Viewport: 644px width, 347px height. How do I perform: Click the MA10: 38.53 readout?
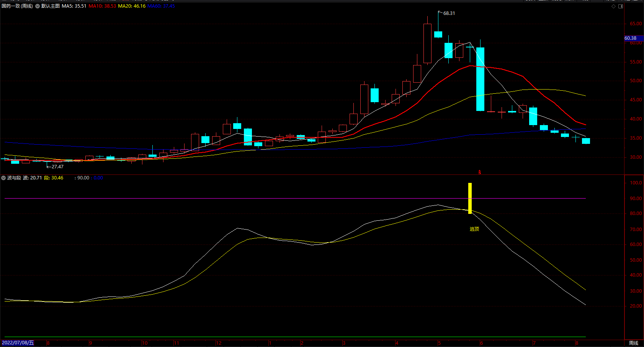[102, 6]
